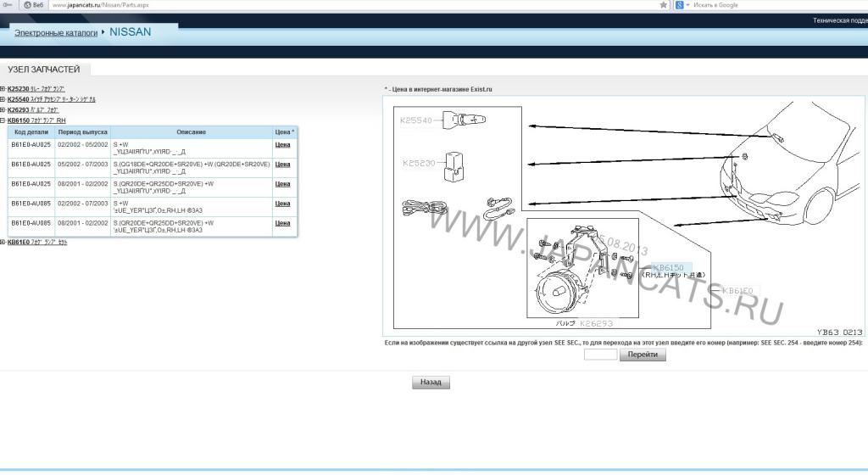Expand the K25230 tree node
Viewport: 868px width, 475px height.
(3, 88)
